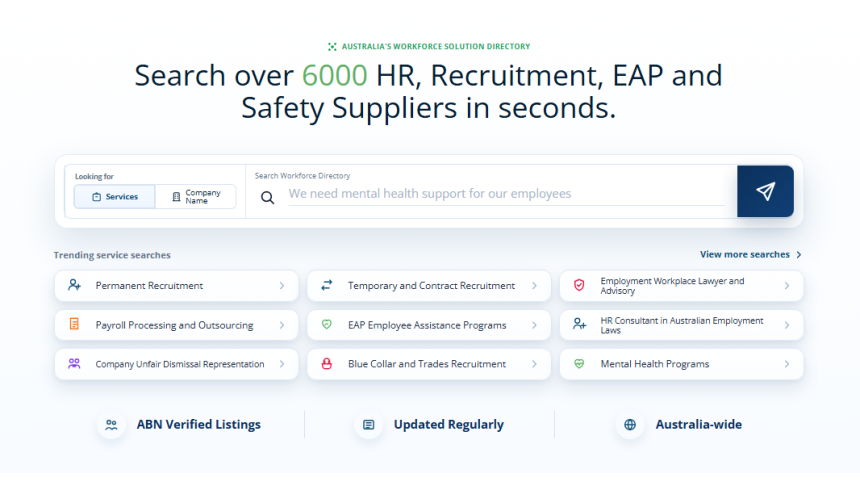The width and height of the screenshot is (860, 486).
Task: Click the Updated Regularly list icon
Action: click(x=369, y=425)
